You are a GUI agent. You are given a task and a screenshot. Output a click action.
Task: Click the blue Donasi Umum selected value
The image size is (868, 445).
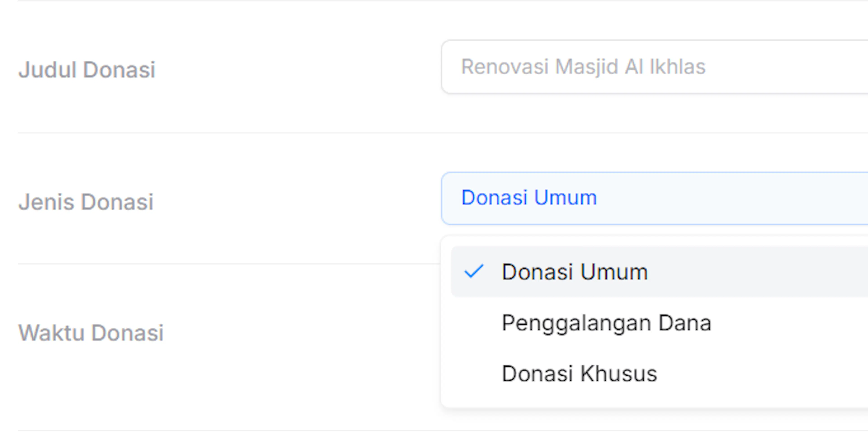tap(529, 198)
